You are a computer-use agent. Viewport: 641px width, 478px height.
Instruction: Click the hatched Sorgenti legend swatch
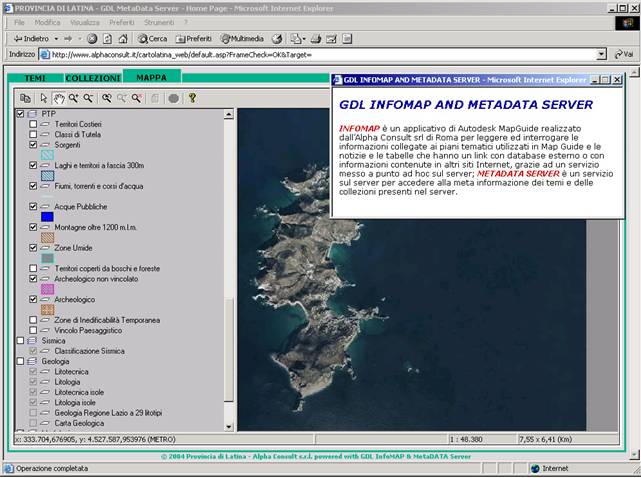47,155
